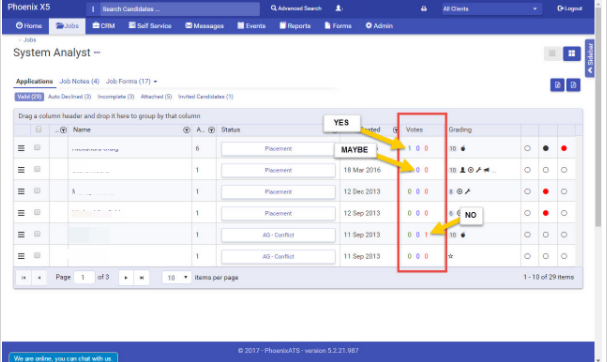Open search options icon beside Search Candidates
This screenshot has height=362, width=607.
pos(93,9)
